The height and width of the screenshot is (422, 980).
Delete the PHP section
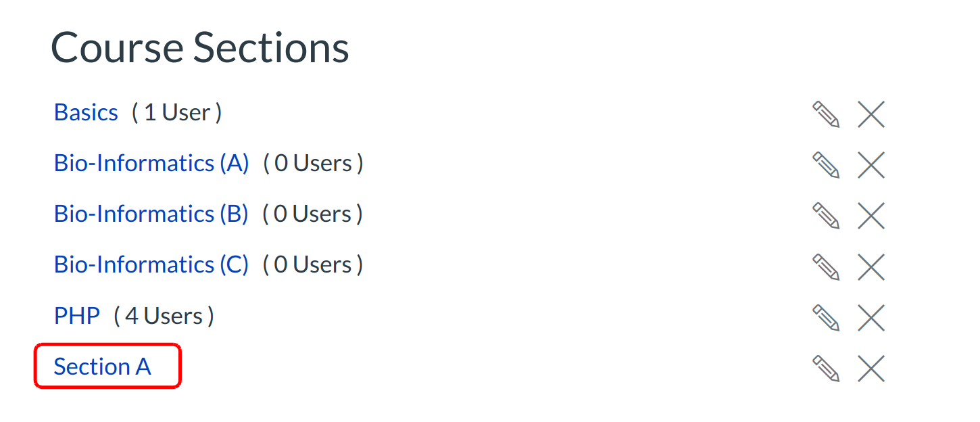point(871,317)
